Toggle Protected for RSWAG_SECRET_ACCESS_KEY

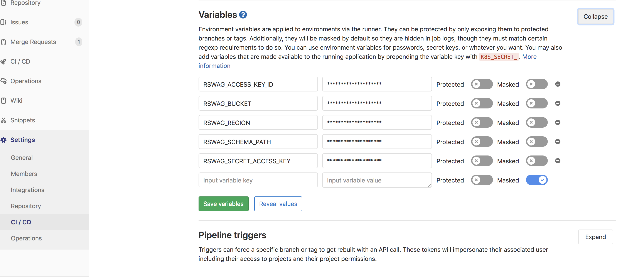482,161
